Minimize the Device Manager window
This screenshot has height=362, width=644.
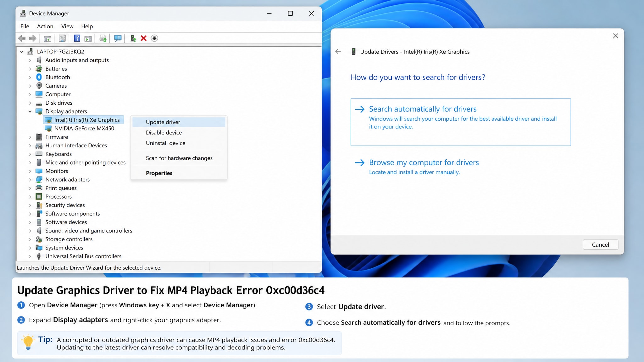[x=269, y=13]
